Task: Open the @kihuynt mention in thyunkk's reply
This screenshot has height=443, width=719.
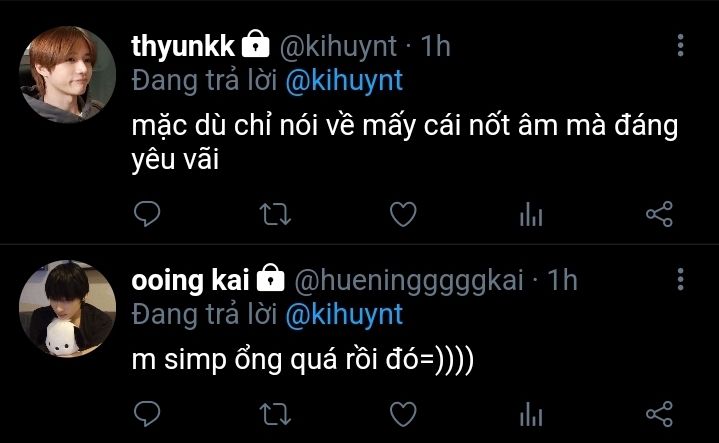Action: click(343, 81)
